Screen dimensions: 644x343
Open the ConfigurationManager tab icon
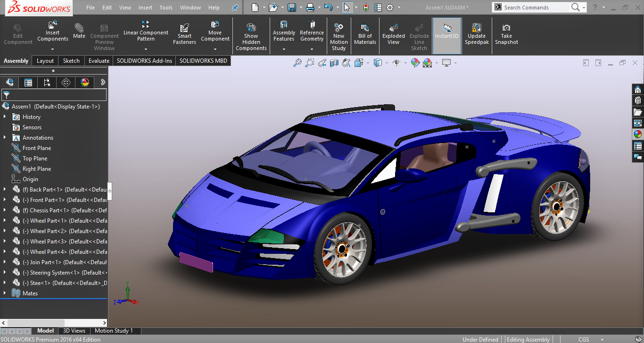pos(47,83)
